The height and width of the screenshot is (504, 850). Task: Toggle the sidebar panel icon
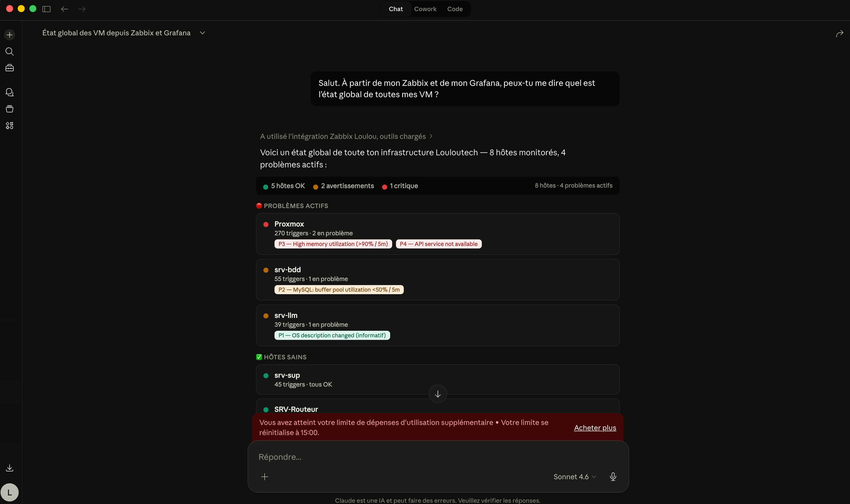[x=46, y=9]
